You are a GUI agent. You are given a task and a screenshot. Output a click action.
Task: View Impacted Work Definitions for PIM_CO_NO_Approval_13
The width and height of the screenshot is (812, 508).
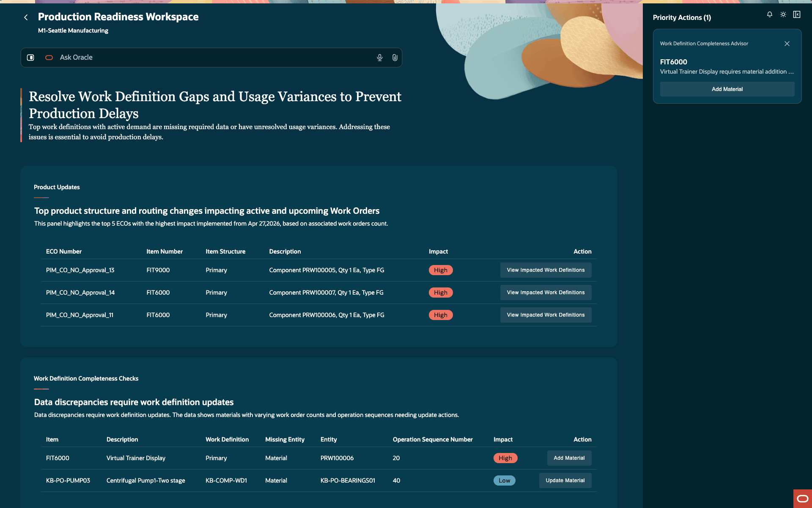click(546, 270)
